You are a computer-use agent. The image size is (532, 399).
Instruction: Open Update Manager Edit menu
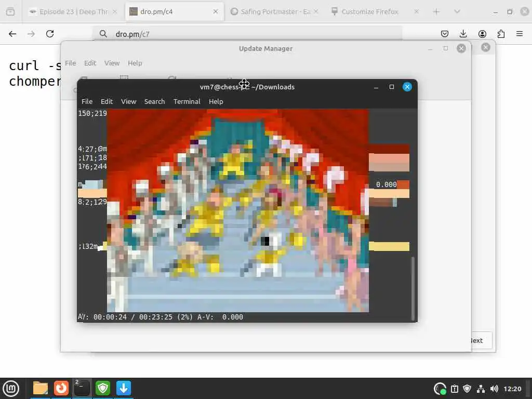pos(90,63)
